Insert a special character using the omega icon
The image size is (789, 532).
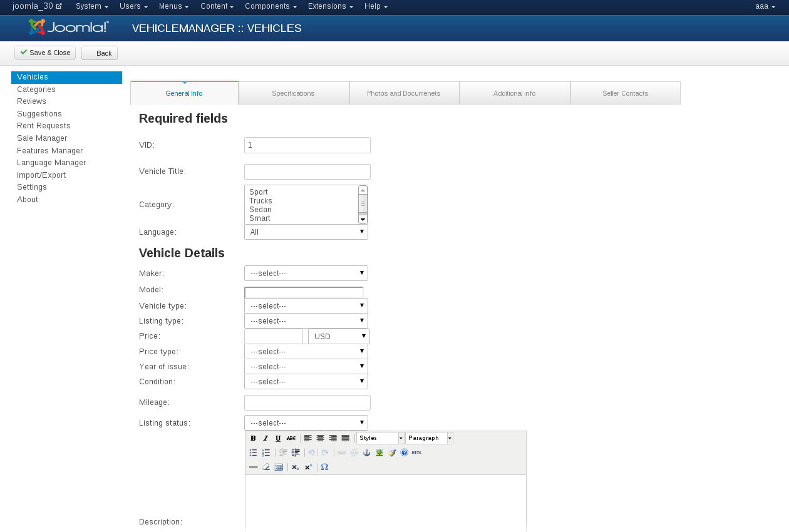click(324, 467)
